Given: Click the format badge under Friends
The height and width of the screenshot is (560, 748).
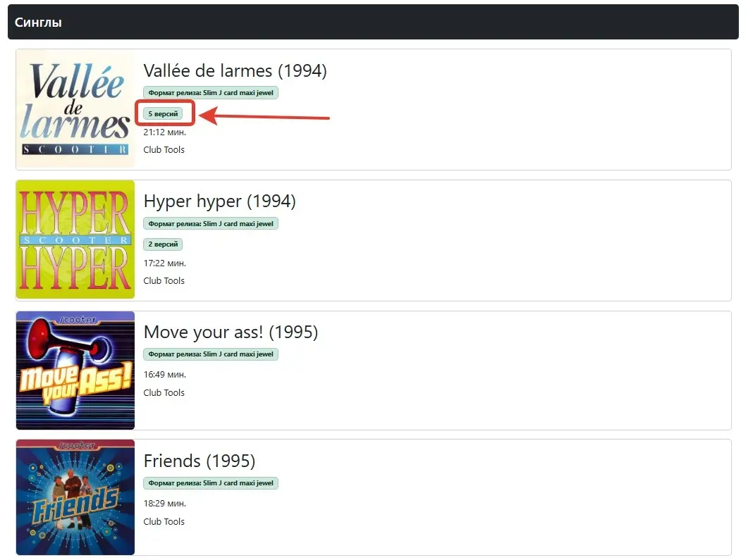Looking at the screenshot, I should point(211,483).
